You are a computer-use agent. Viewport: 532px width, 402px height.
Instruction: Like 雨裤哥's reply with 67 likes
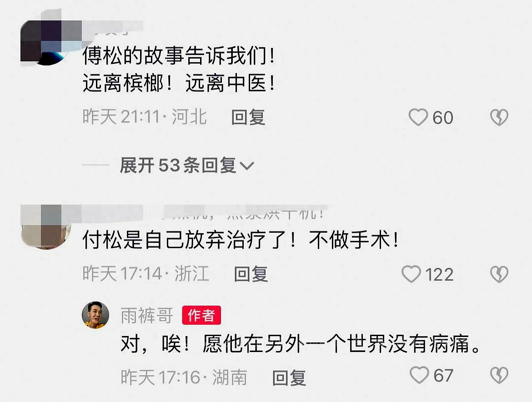coord(419,375)
